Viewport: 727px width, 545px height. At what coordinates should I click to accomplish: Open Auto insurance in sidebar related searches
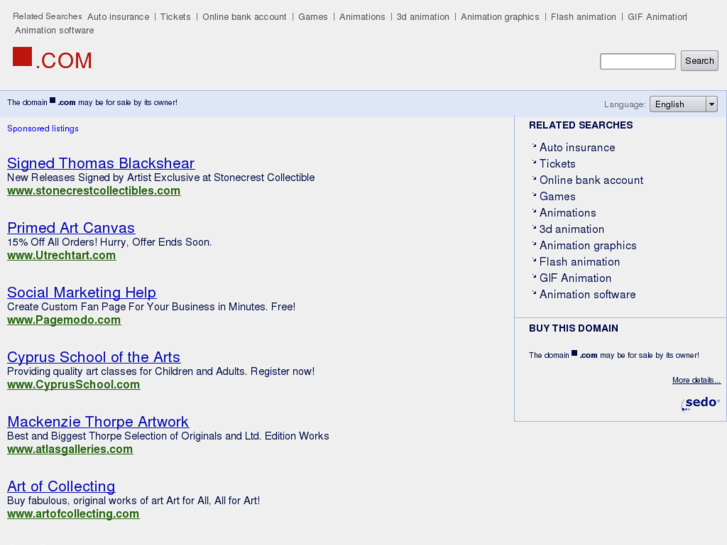(x=577, y=147)
